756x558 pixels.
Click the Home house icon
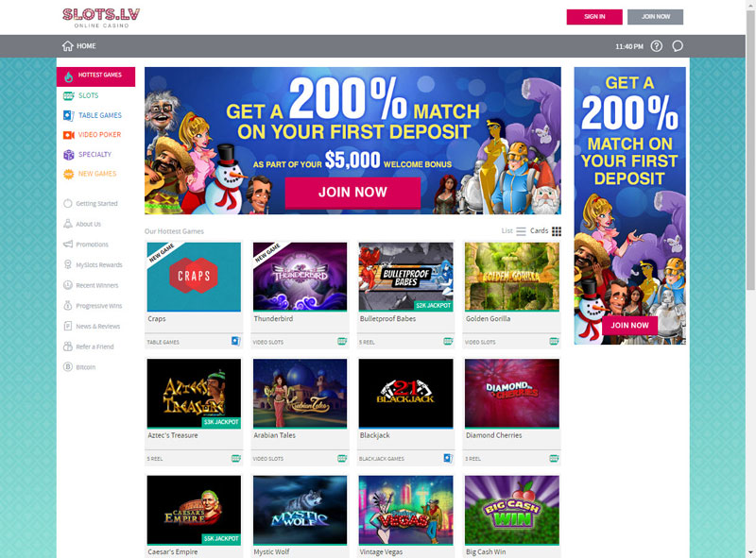67,45
